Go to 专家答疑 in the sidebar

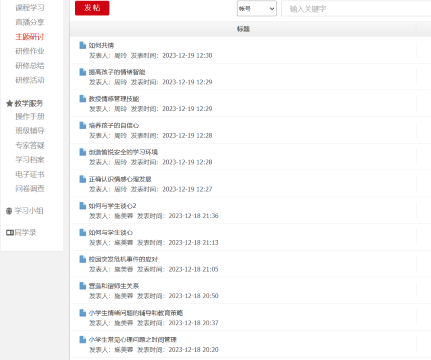pos(30,145)
